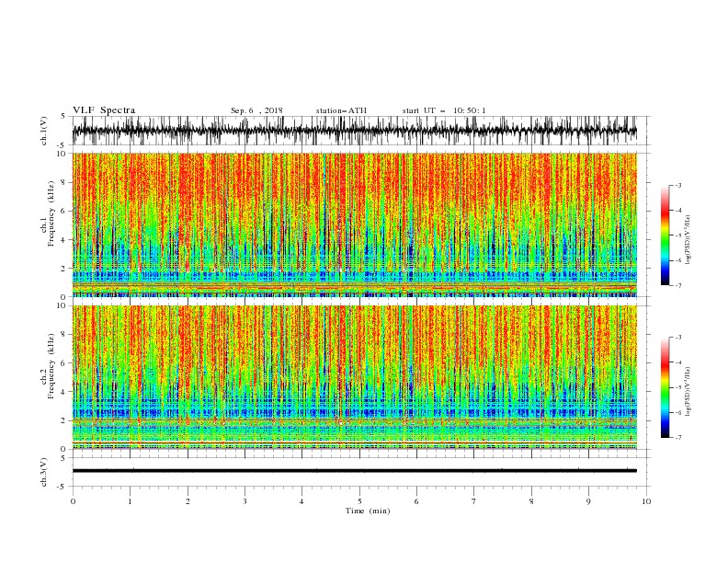Image resolution: width=728 pixels, height=563 pixels.
Task: Click the '5' tick on the time axis
Action: [x=359, y=501]
